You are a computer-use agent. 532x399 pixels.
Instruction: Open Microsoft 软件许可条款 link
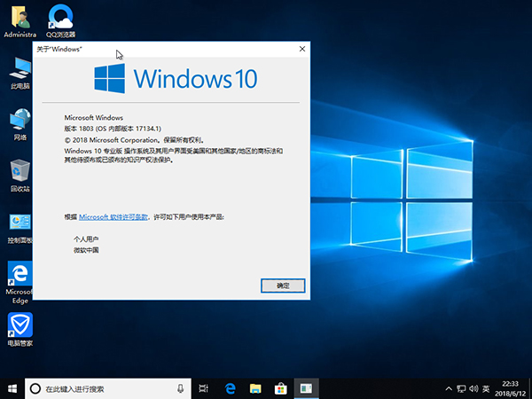click(113, 217)
